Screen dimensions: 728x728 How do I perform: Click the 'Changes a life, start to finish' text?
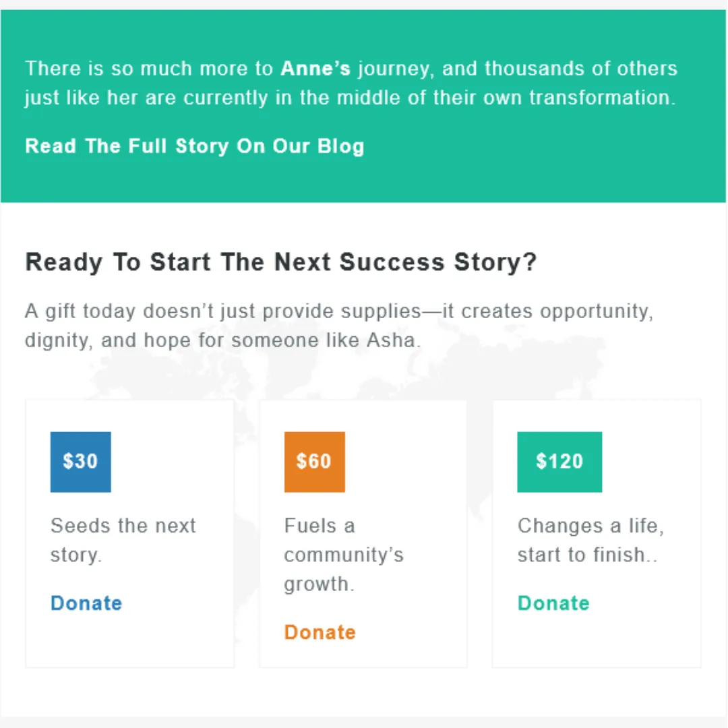(x=590, y=540)
